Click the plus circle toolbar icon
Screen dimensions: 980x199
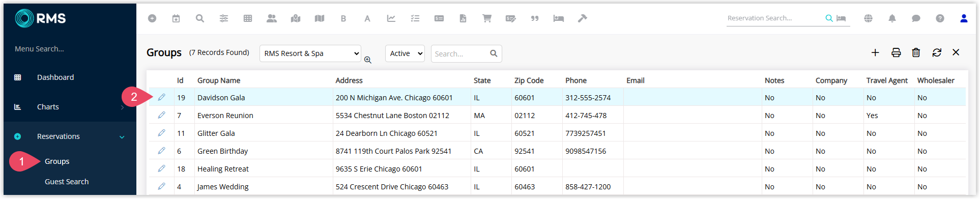(152, 18)
